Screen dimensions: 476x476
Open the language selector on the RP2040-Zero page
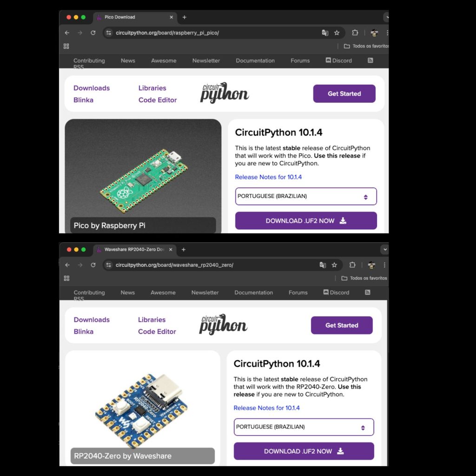click(x=304, y=427)
